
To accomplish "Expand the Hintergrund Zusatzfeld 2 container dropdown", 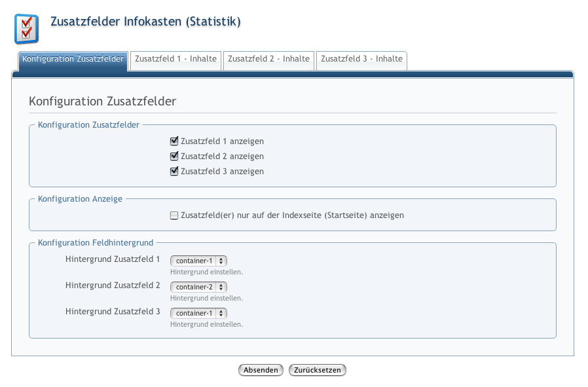I will click(198, 287).
